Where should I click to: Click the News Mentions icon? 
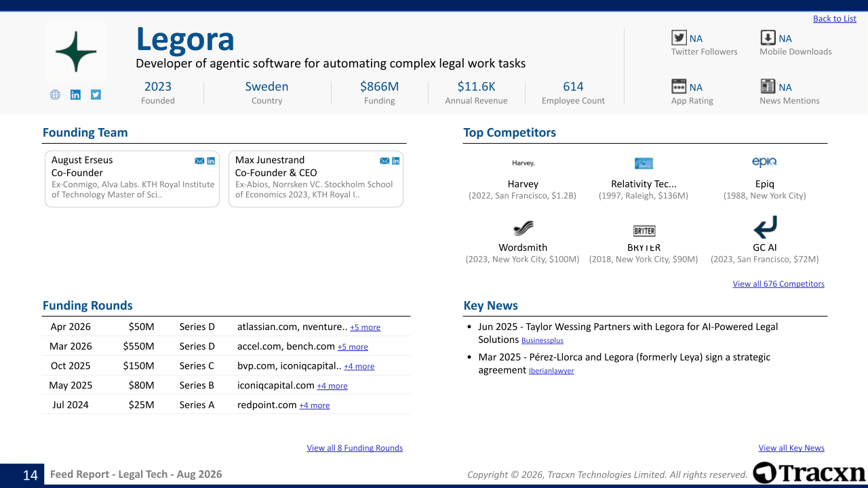point(768,86)
